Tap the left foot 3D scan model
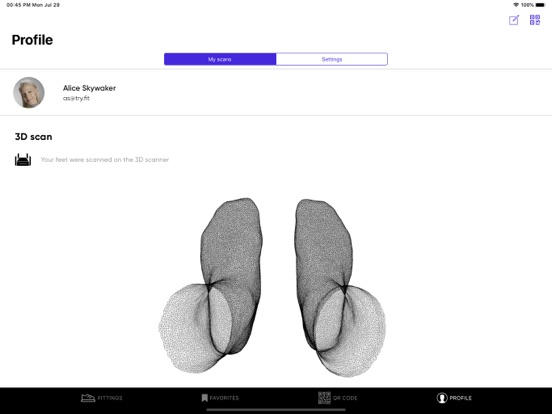This screenshot has height=414, width=552. tap(211, 286)
